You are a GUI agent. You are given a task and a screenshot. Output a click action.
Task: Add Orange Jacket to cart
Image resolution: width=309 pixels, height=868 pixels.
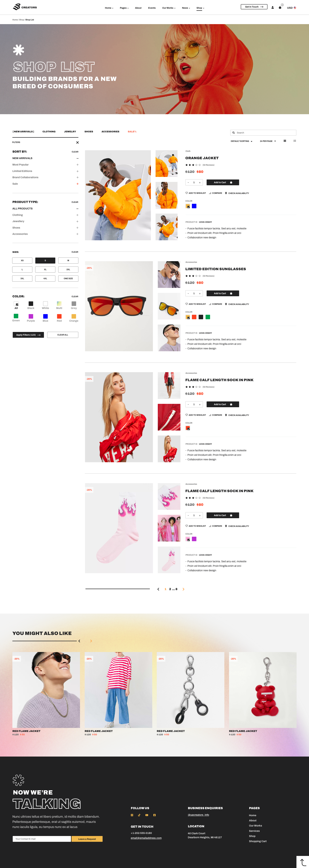tap(223, 182)
